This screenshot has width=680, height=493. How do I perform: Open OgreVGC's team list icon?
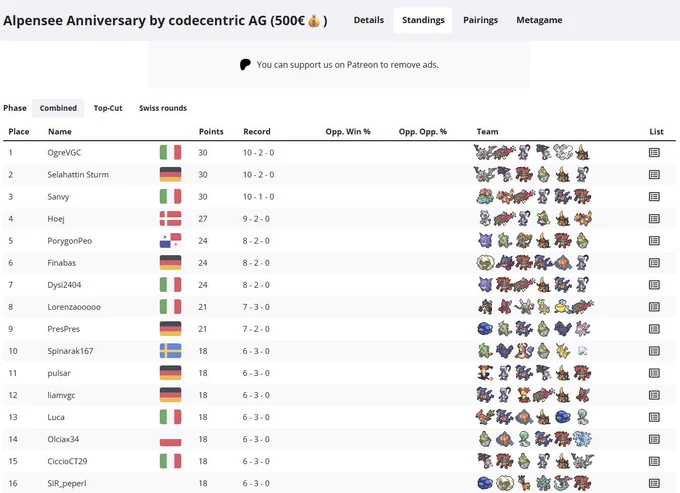point(654,153)
